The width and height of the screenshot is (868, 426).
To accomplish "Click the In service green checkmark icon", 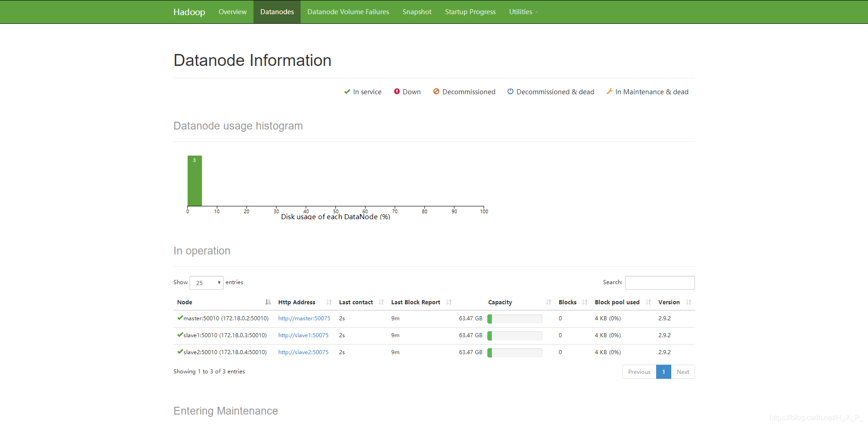I will point(347,92).
